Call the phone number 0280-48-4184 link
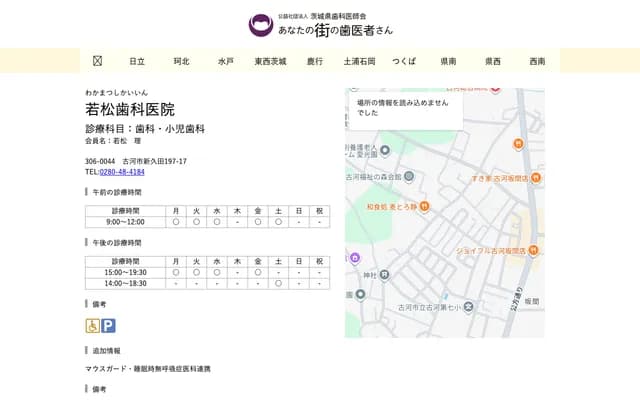640x400 pixels. click(122, 172)
